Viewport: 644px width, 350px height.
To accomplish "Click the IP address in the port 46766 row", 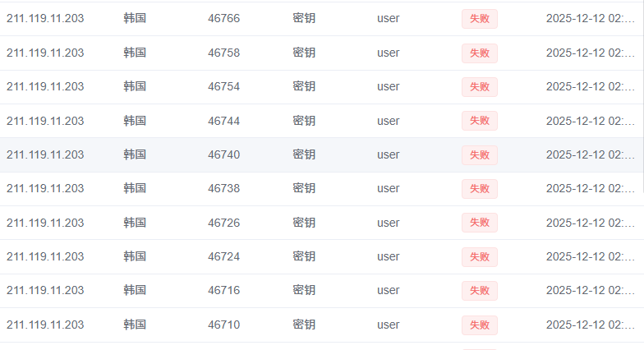I will pos(45,18).
